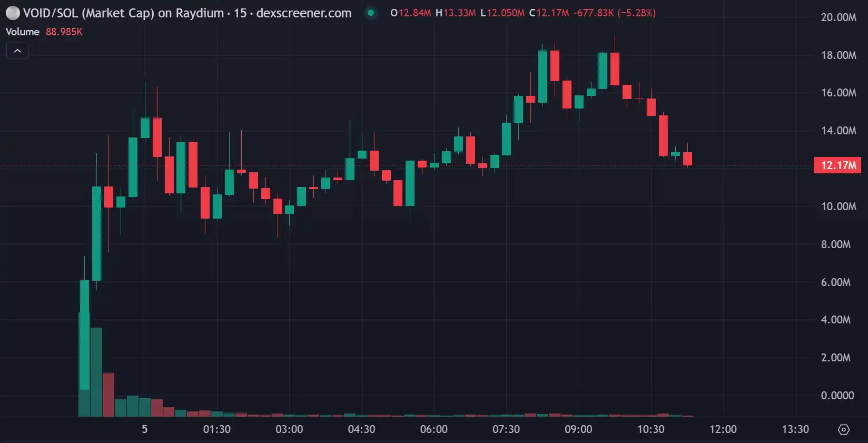Select the Volume indicator label
Image resolution: width=868 pixels, height=443 pixels.
point(23,32)
